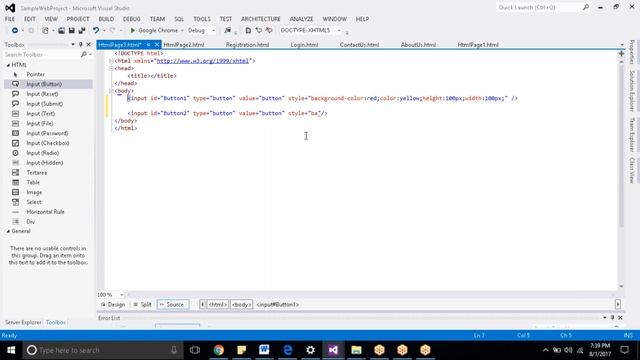Open the BUILD menu
The height and width of the screenshot is (360, 640).
[106, 19]
